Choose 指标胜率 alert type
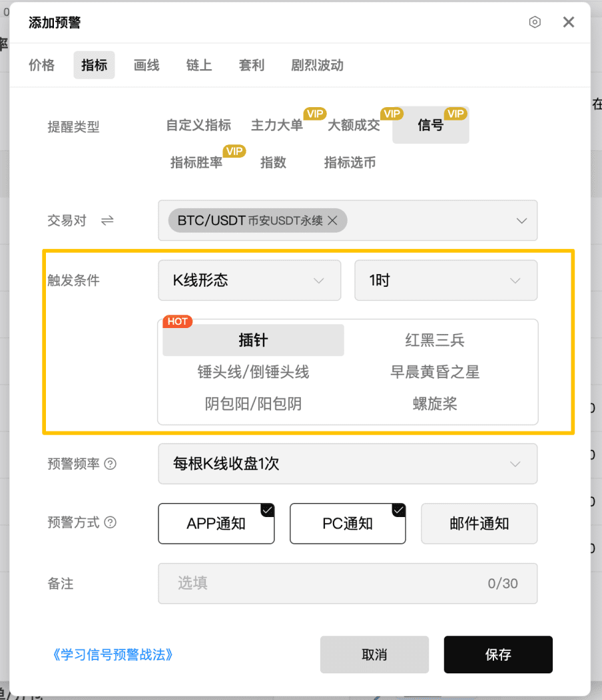602x700 pixels. click(196, 162)
